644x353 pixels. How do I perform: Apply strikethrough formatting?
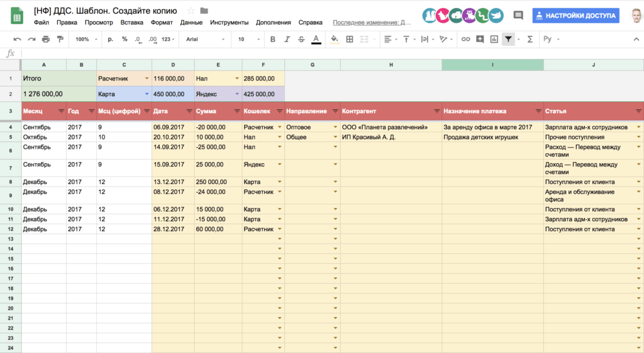pyautogui.click(x=301, y=39)
